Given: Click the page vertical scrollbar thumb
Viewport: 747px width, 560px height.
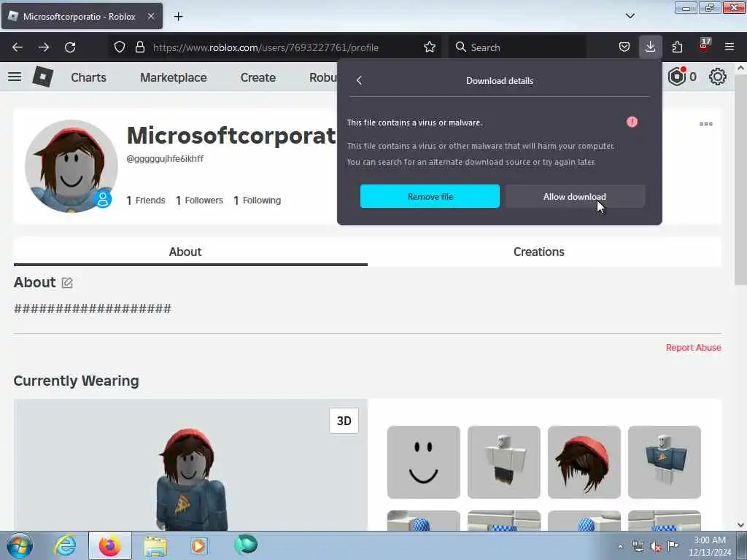Looking at the screenshot, I should 740,179.
